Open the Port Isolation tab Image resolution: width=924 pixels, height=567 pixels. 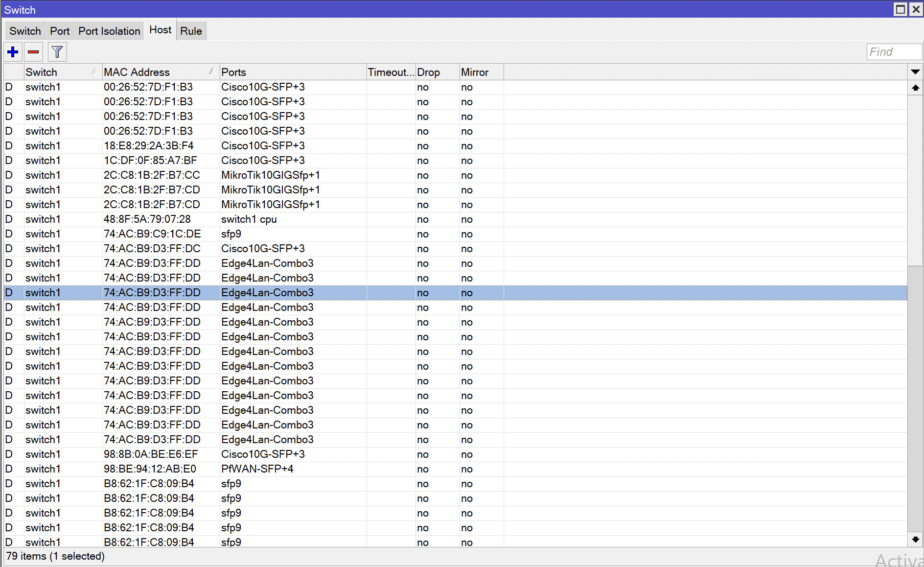point(109,30)
